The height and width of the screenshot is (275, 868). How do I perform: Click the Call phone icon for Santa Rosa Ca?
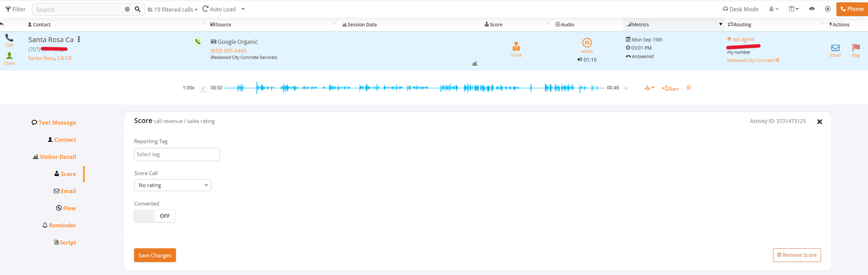pyautogui.click(x=9, y=40)
